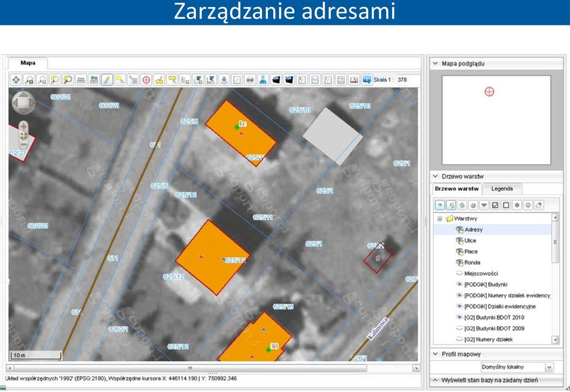Screen dimensions: 570x392
Task: Collapse the Mapa podglądu panel
Action: click(435, 63)
